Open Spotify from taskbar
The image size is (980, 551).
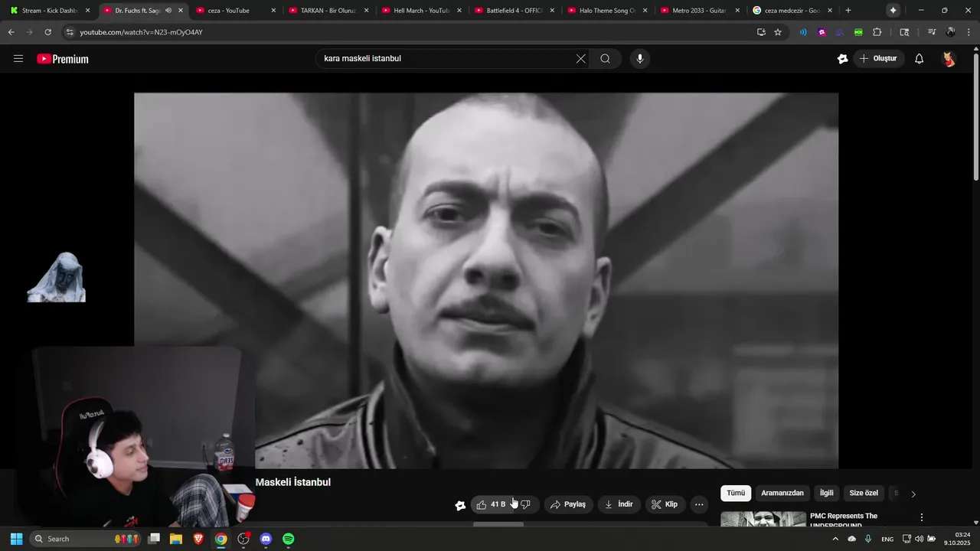point(288,539)
